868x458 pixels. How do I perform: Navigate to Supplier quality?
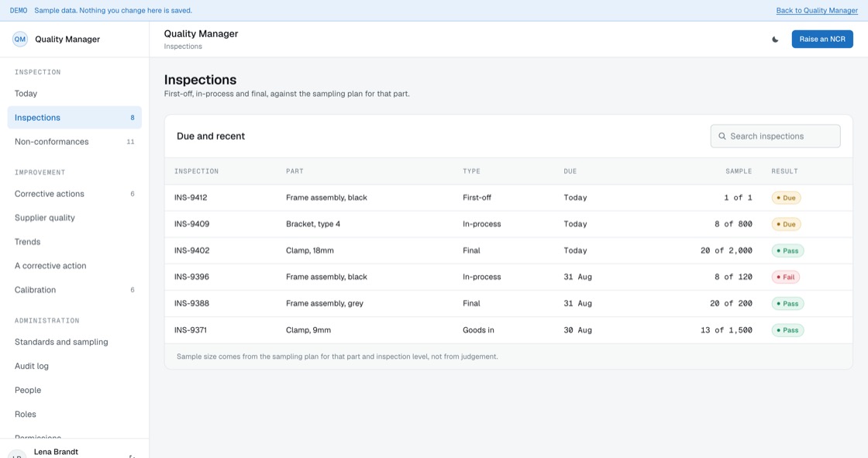(x=74, y=218)
